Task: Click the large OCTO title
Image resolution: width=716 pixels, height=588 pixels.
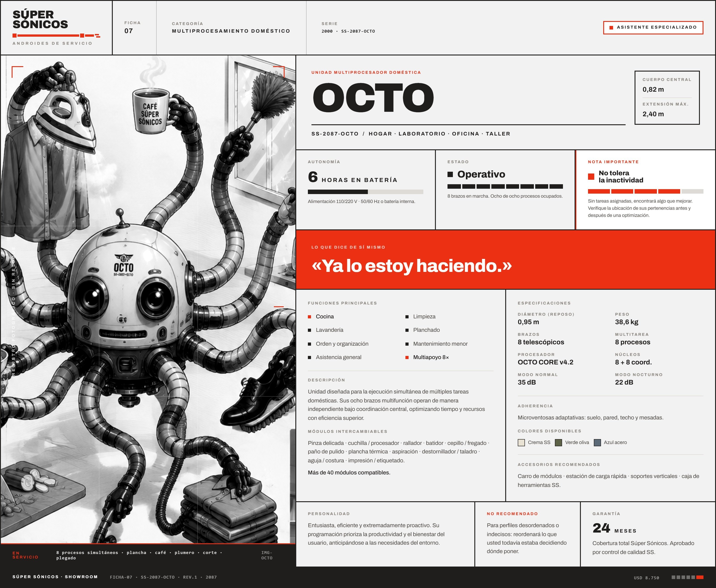Action: [373, 97]
